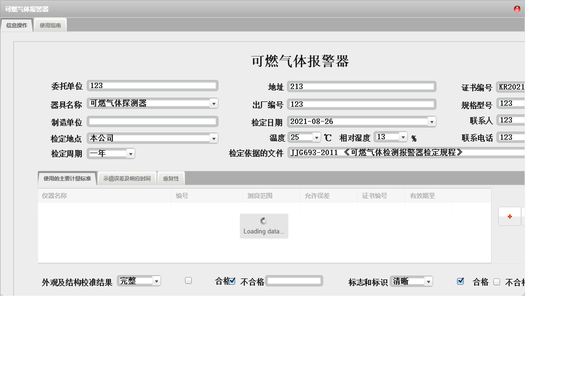This screenshot has height=367, width=588.
Task: Open the 检定周期 dropdown showing 一年
Action: [x=130, y=154]
